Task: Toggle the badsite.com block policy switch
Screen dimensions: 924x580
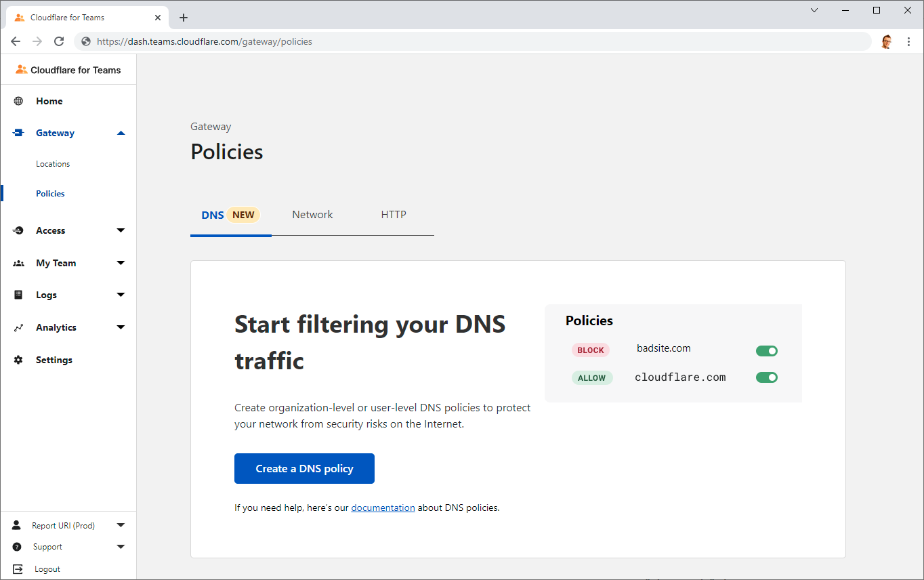Action: coord(766,351)
